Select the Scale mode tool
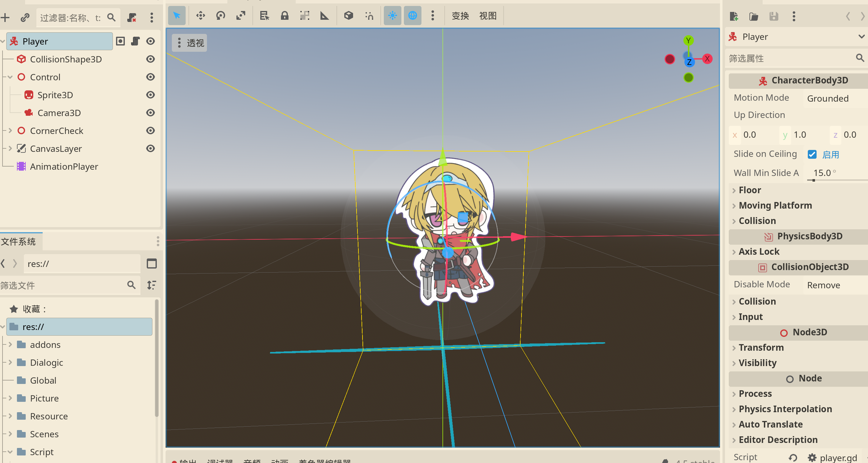 point(241,15)
